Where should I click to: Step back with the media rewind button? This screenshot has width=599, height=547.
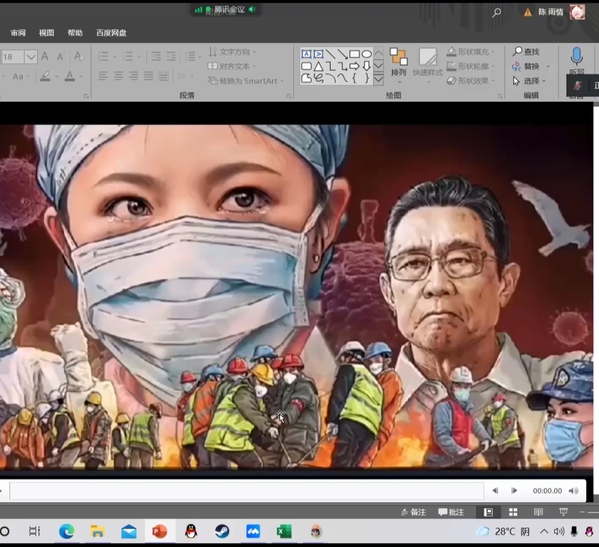(x=495, y=490)
